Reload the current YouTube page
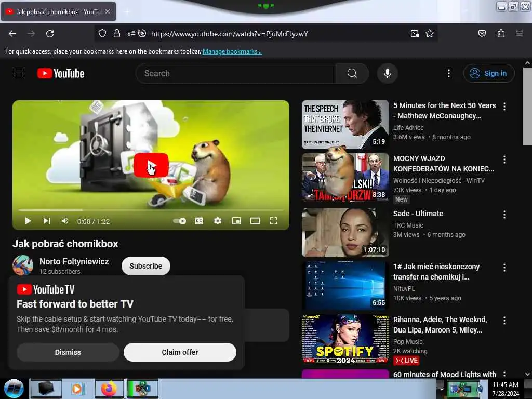 click(50, 34)
